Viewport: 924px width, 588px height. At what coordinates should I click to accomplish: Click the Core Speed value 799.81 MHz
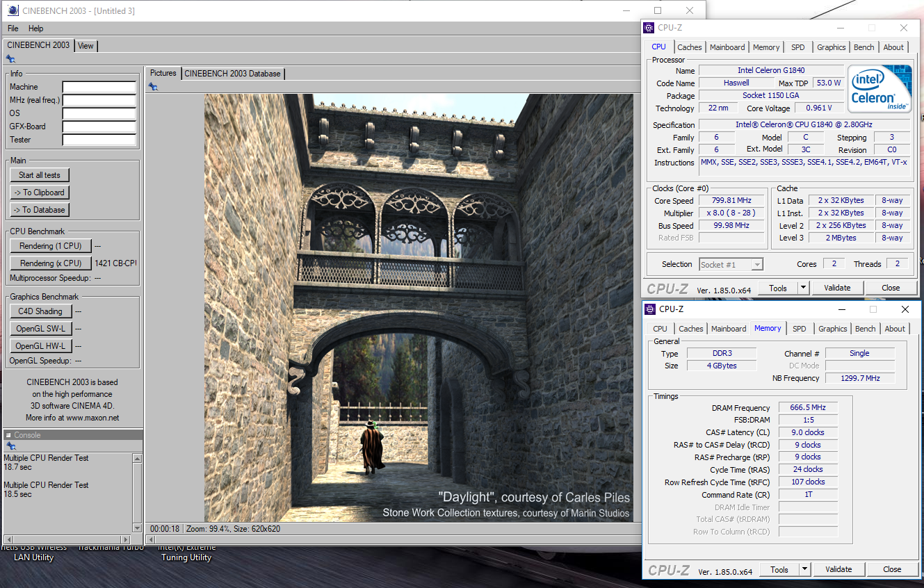(731, 201)
